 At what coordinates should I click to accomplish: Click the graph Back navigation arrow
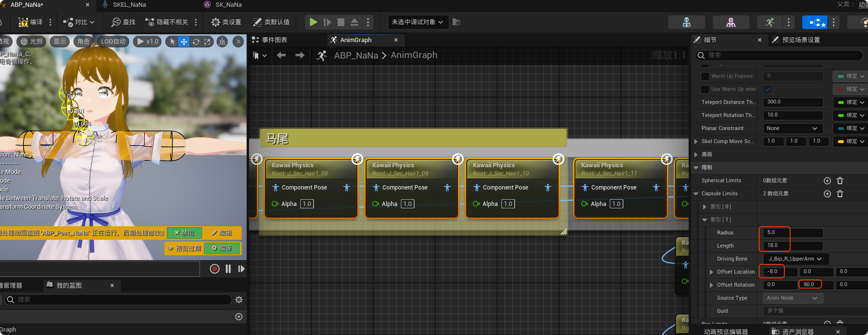point(281,56)
